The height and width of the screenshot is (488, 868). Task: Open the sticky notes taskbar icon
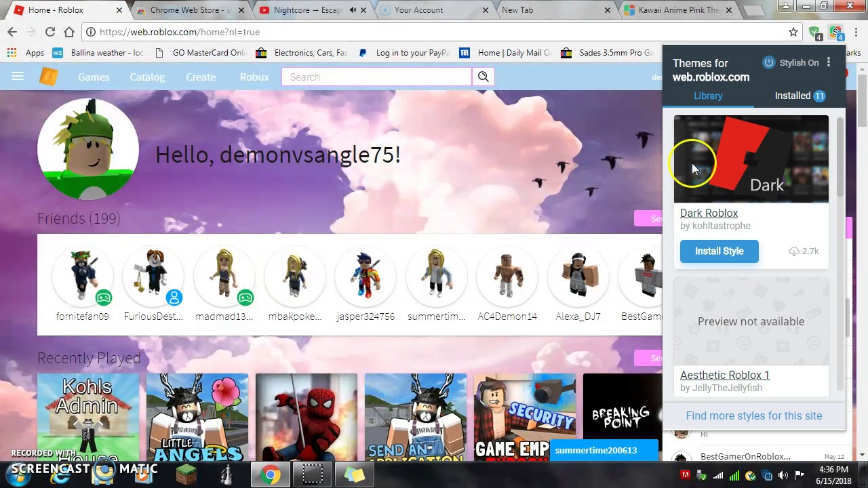(354, 475)
